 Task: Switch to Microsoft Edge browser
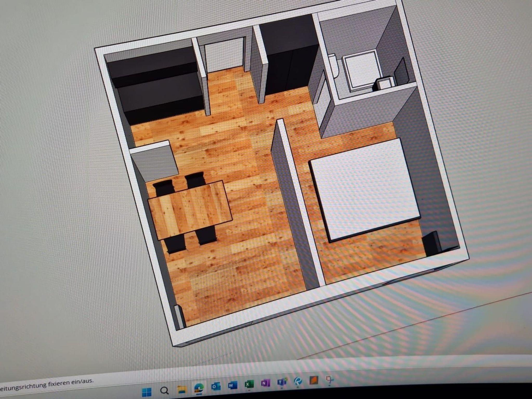(x=199, y=388)
